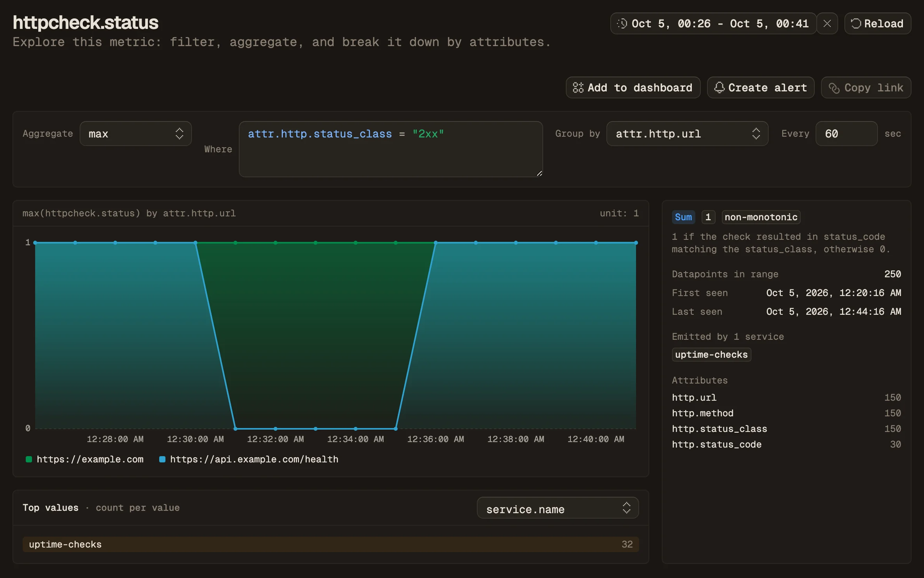
Task: Click the Where filter query field
Action: [391, 149]
